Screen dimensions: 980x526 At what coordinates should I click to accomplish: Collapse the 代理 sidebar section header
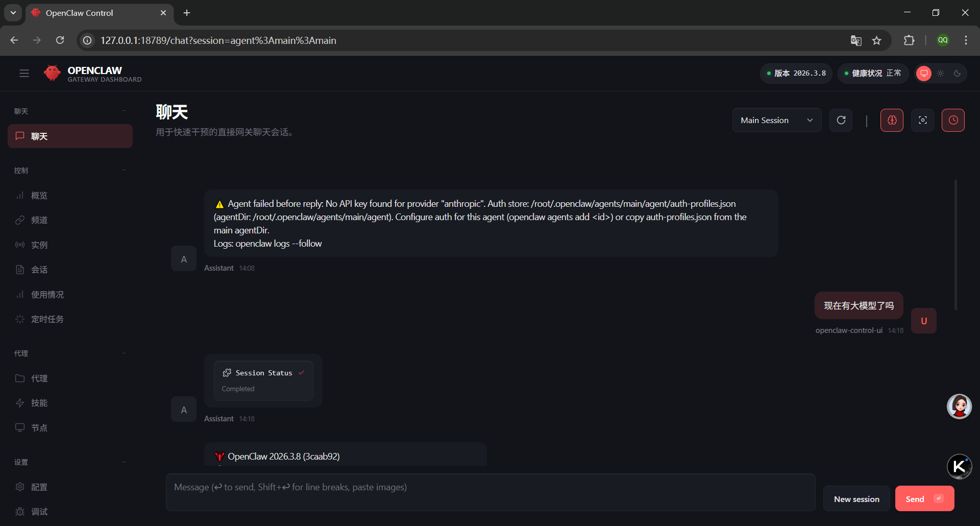70,353
